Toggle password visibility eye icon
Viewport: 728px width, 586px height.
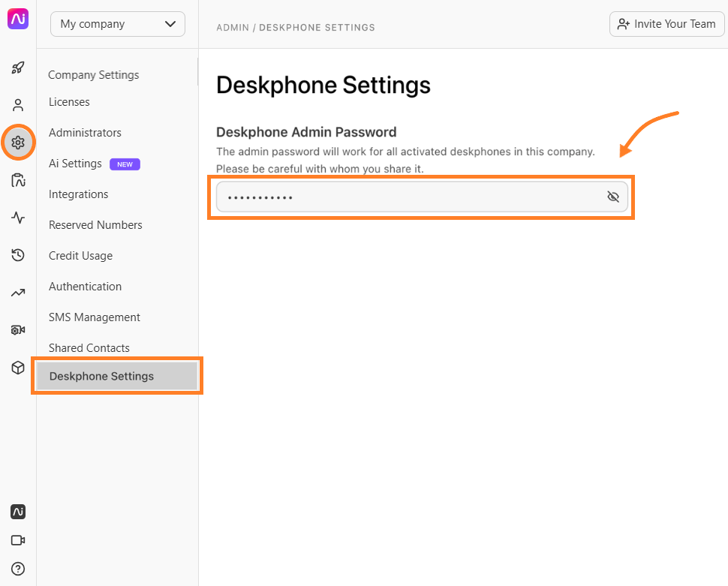click(x=613, y=197)
